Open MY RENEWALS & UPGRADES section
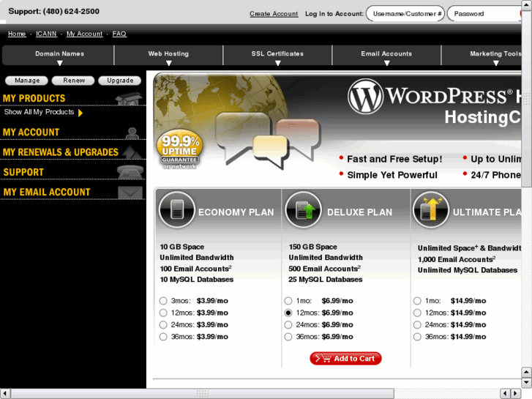Viewport: 532px width, 399px height. [61, 152]
